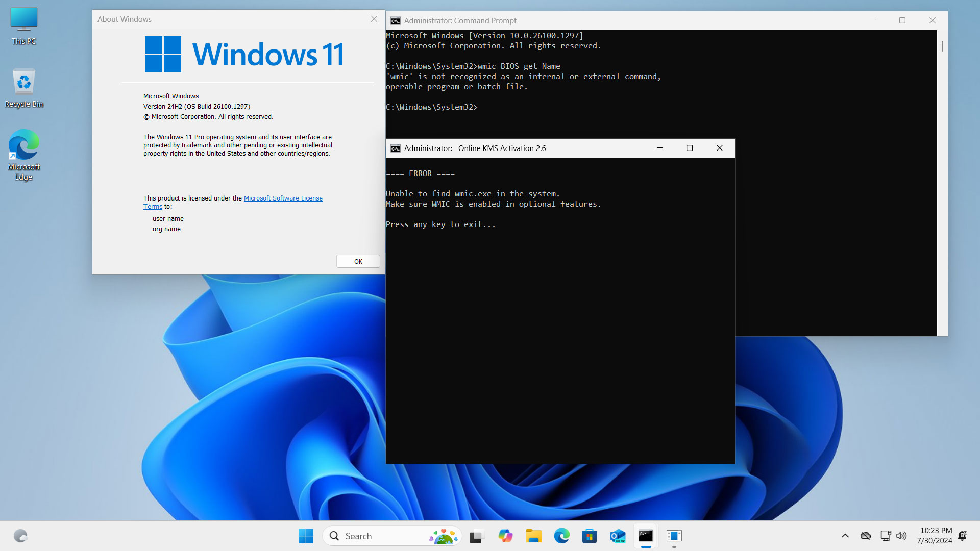This screenshot has width=980, height=551.
Task: Open the This PC desktop icon
Action: pos(24,27)
